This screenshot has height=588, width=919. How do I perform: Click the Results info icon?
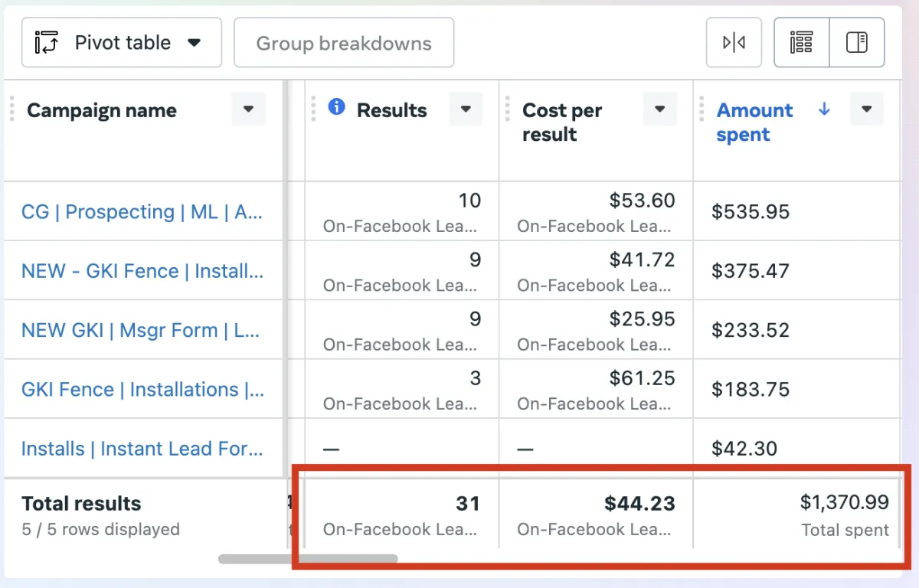336,107
